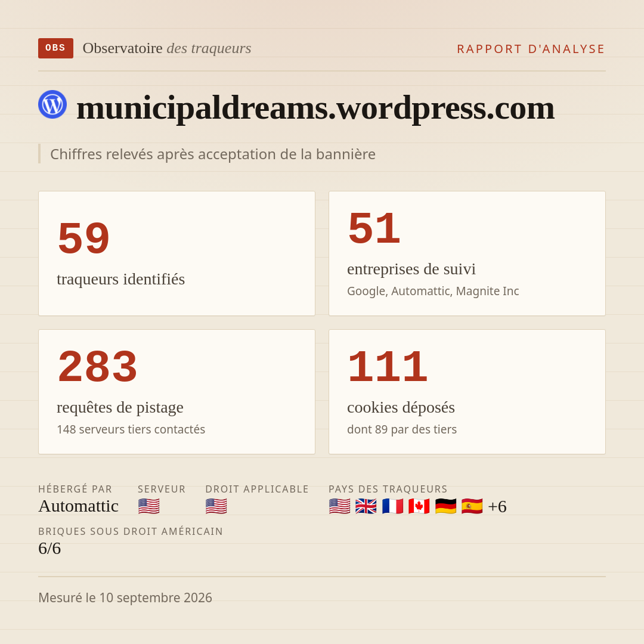
Task: Click the US flag under Serveur
Action: tap(148, 506)
